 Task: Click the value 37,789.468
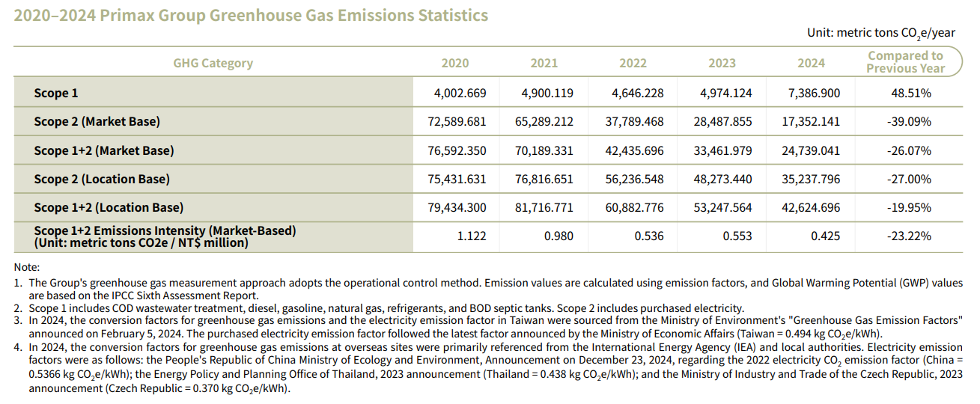pos(634,121)
